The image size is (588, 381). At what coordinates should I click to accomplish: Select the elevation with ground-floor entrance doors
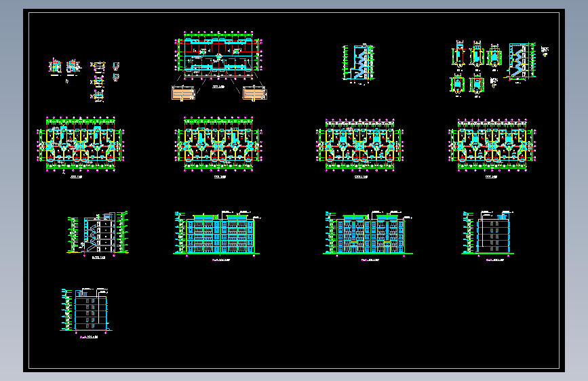[368, 233]
